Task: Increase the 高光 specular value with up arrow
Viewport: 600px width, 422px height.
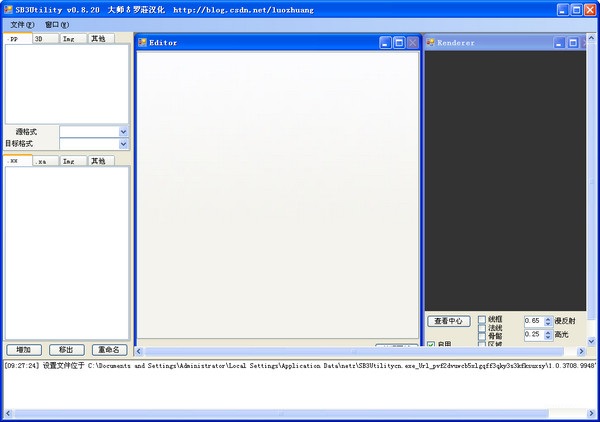Action: [x=548, y=332]
